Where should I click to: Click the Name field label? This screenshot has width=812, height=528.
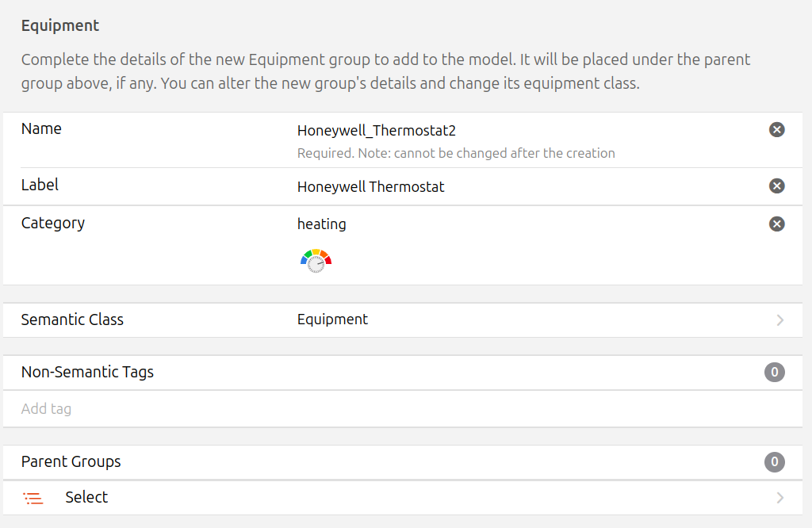click(41, 128)
